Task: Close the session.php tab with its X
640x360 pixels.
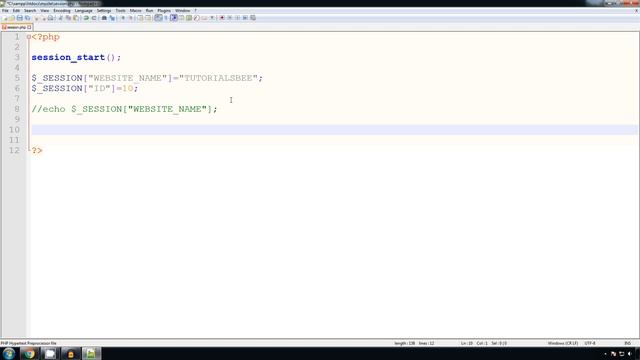Action: coord(29,27)
